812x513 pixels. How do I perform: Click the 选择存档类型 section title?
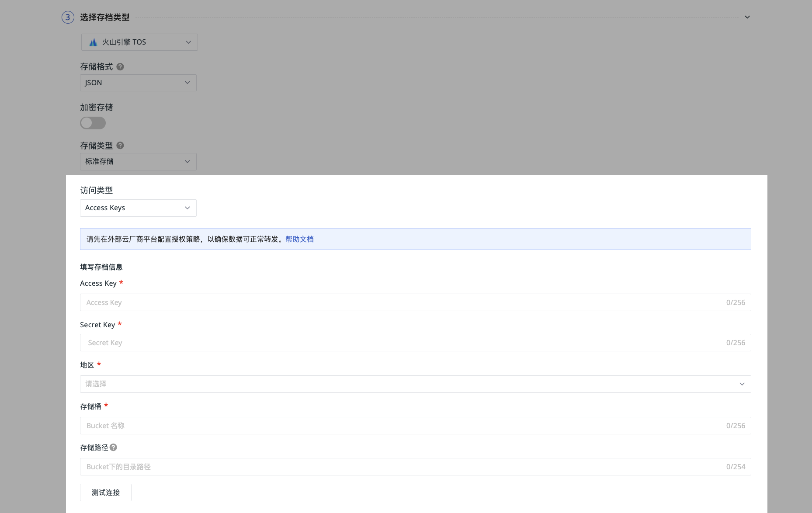(104, 17)
